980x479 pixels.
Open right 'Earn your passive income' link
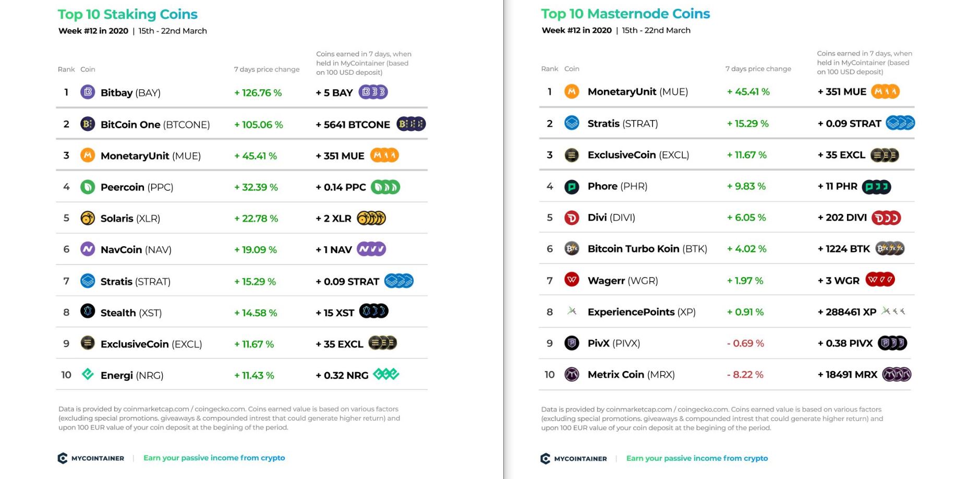697,458
